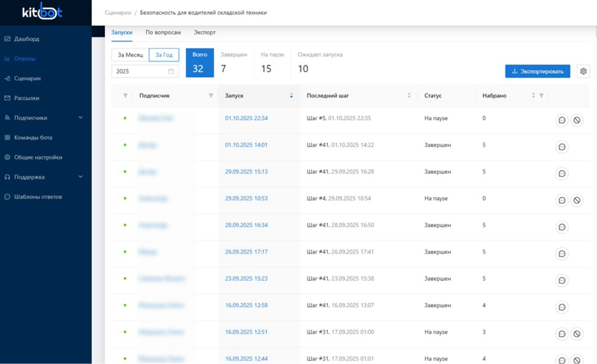
Task: Open table settings gear icon
Action: [583, 71]
